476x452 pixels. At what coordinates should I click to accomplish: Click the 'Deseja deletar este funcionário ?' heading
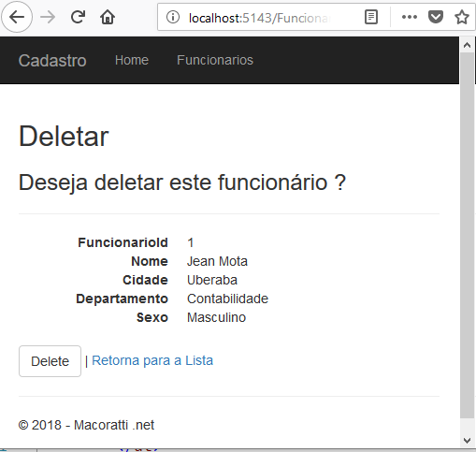[182, 182]
